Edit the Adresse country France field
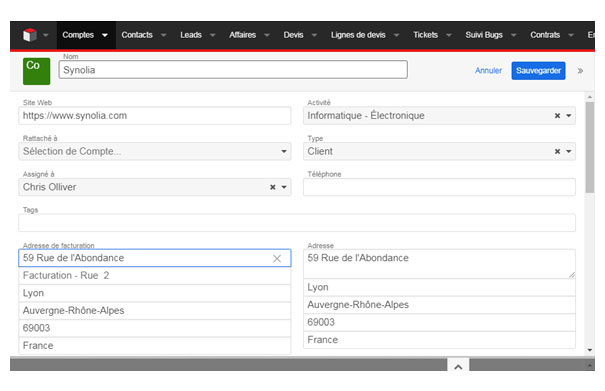Viewport: 605px width, 391px height. click(x=439, y=340)
